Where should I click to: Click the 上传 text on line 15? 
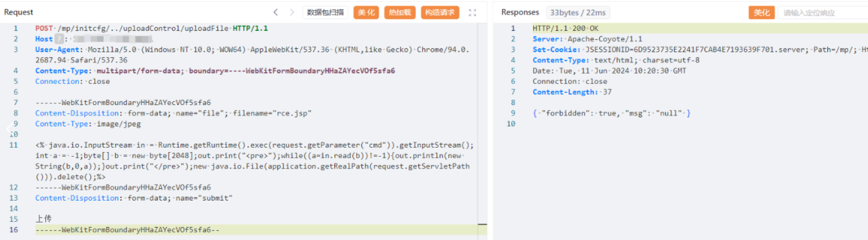pos(43,219)
